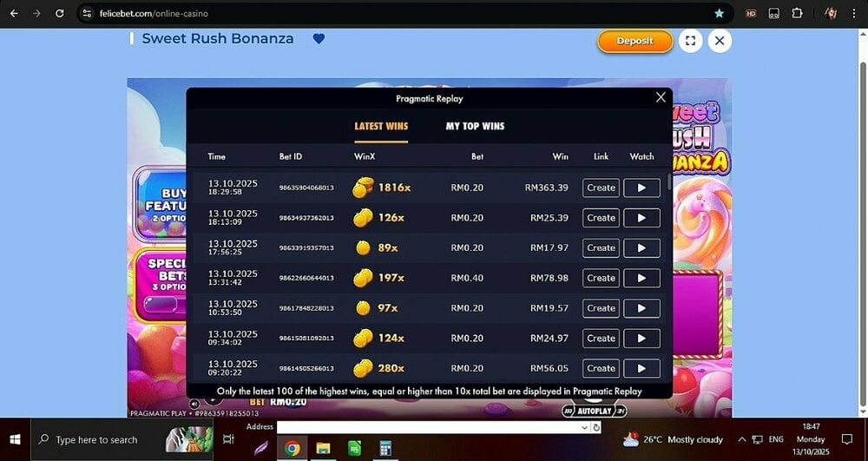This screenshot has height=461, width=868.
Task: Enter fullscreen mode for the game
Action: tap(690, 41)
